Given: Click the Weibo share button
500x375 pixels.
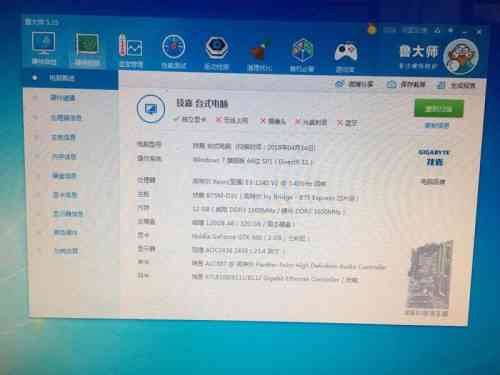Looking at the screenshot, I should [x=354, y=84].
